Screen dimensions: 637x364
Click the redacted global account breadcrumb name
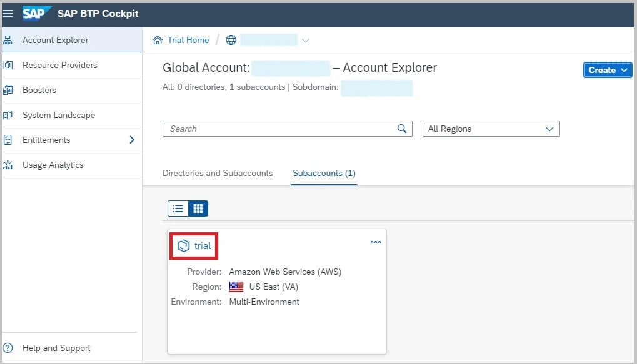click(x=269, y=40)
